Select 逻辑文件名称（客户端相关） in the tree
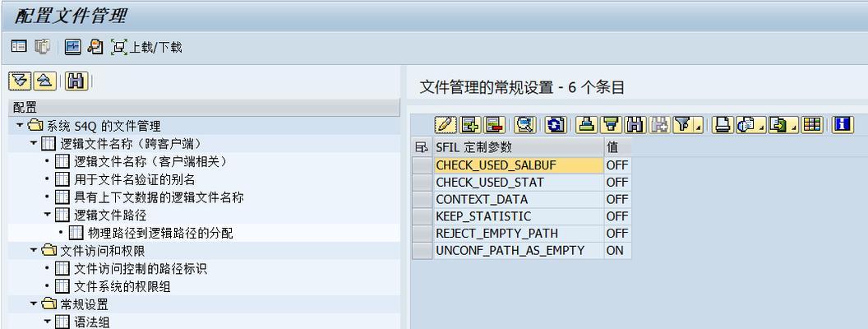Image resolution: width=868 pixels, height=329 pixels. coord(150,162)
